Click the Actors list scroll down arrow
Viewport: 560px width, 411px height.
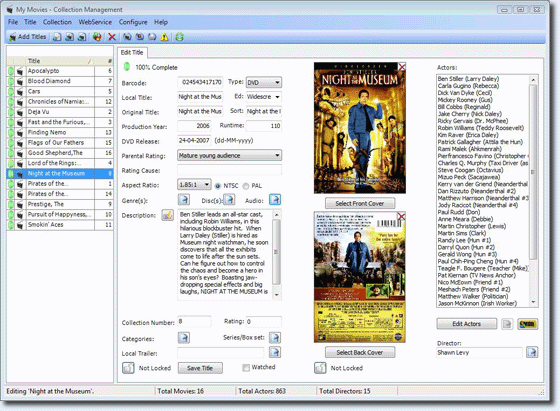pos(533,302)
